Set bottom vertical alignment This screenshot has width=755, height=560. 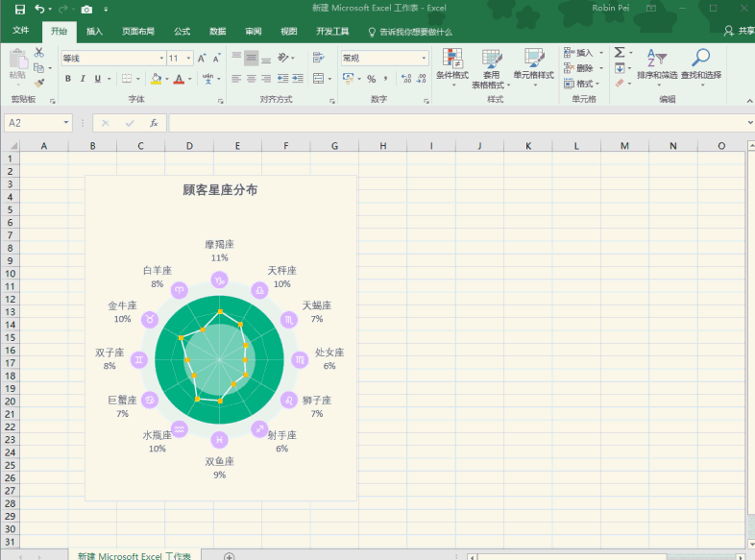click(x=266, y=59)
